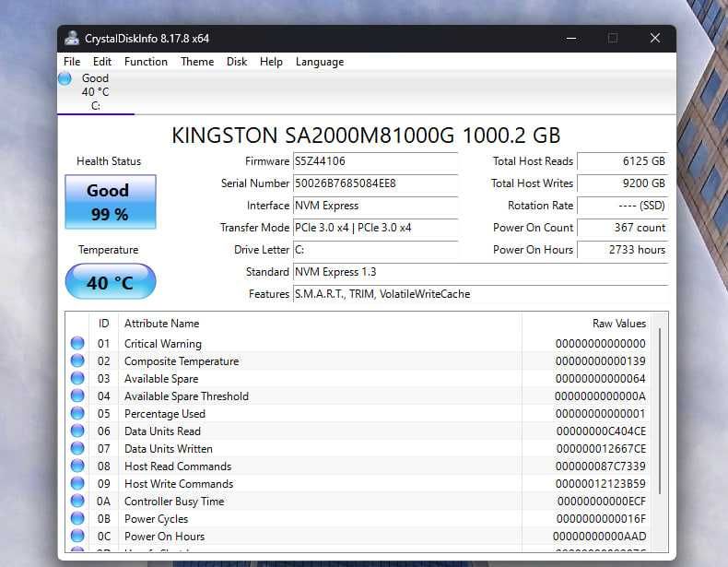The width and height of the screenshot is (728, 567).
Task: Click the Interface field NVM Express
Action: click(376, 206)
